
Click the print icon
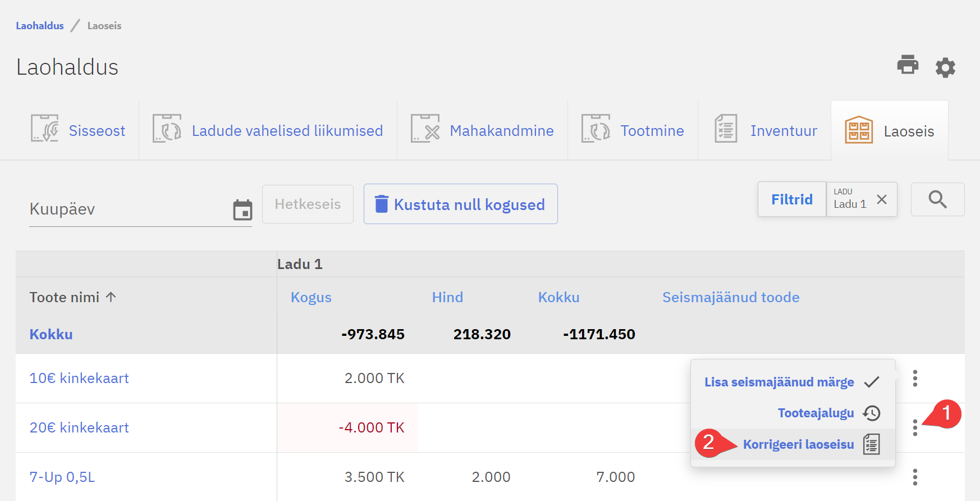click(907, 65)
